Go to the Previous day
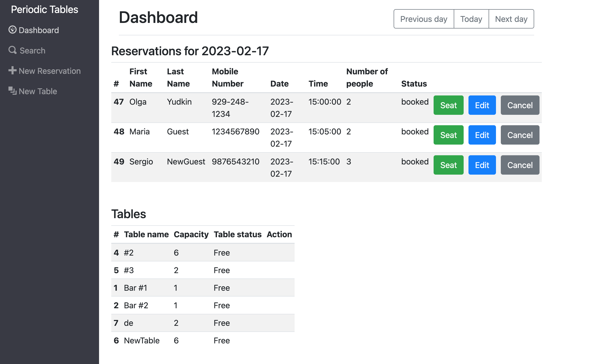The width and height of the screenshot is (608, 364). pos(424,19)
